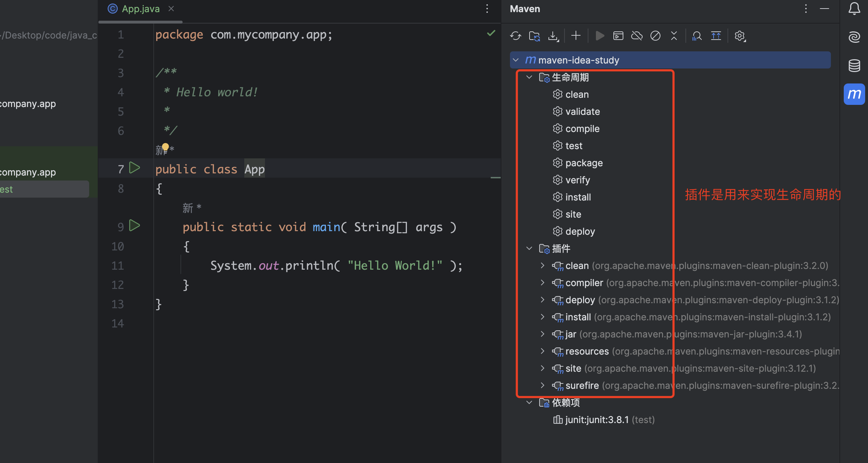This screenshot has height=463, width=868.
Task: Collapse the maven-idea-study project node
Action: tap(516, 60)
